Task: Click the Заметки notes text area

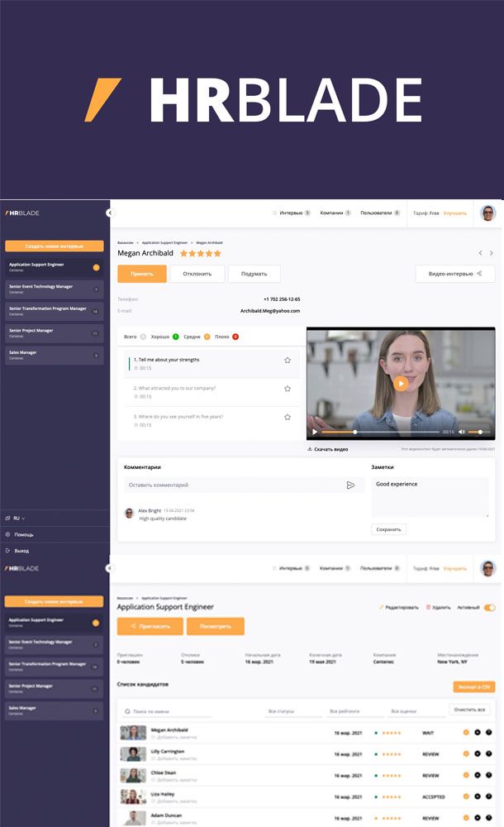Action: [430, 497]
